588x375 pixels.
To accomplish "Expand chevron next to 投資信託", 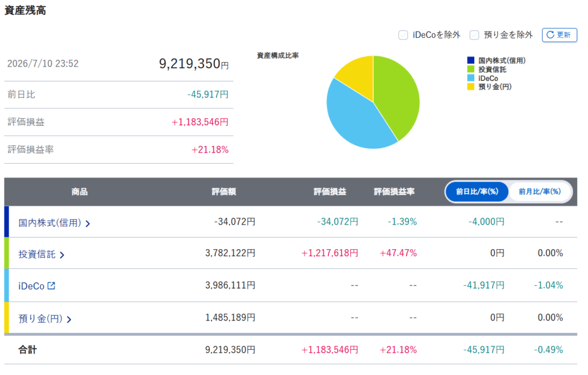I will pyautogui.click(x=62, y=255).
